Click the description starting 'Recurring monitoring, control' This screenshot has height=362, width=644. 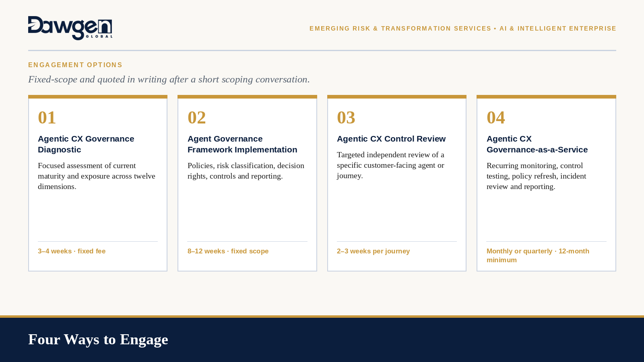[x=536, y=176]
